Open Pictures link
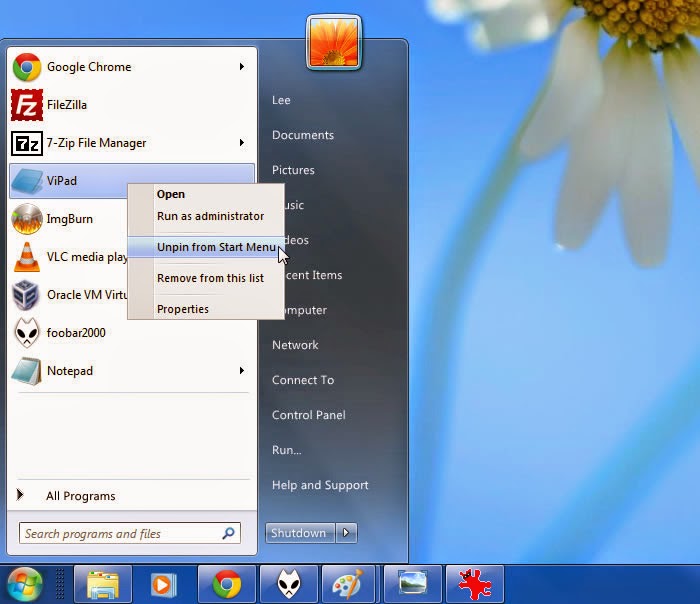Image resolution: width=700 pixels, height=604 pixels. [293, 170]
